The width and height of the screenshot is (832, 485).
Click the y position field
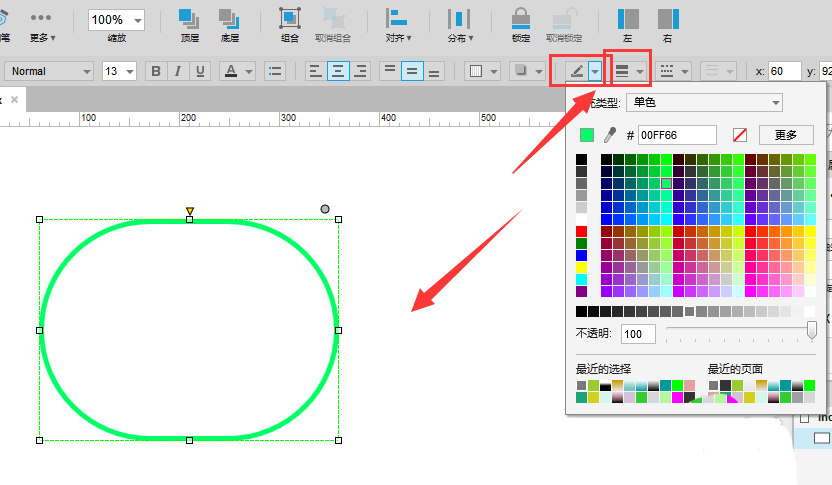click(x=826, y=71)
